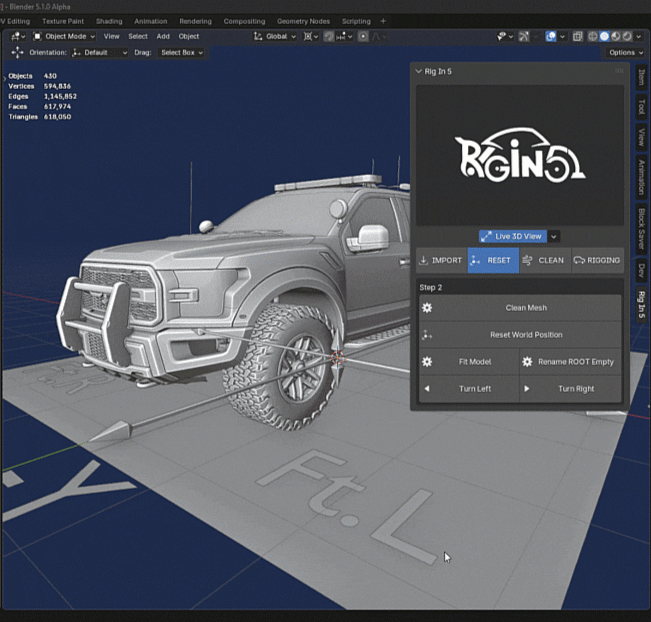Open the Object menu
The height and width of the screenshot is (622, 651).
click(x=188, y=37)
